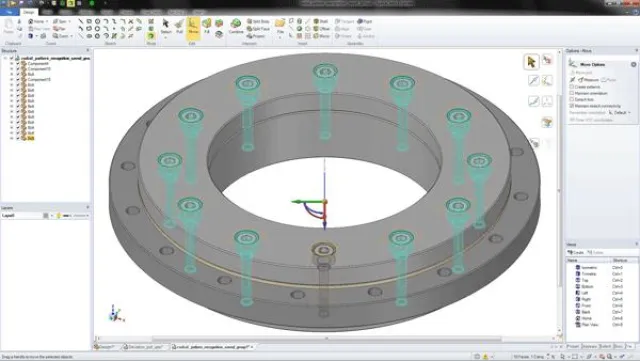
Task: Choose the Spin orient tool
Action: coord(60,21)
